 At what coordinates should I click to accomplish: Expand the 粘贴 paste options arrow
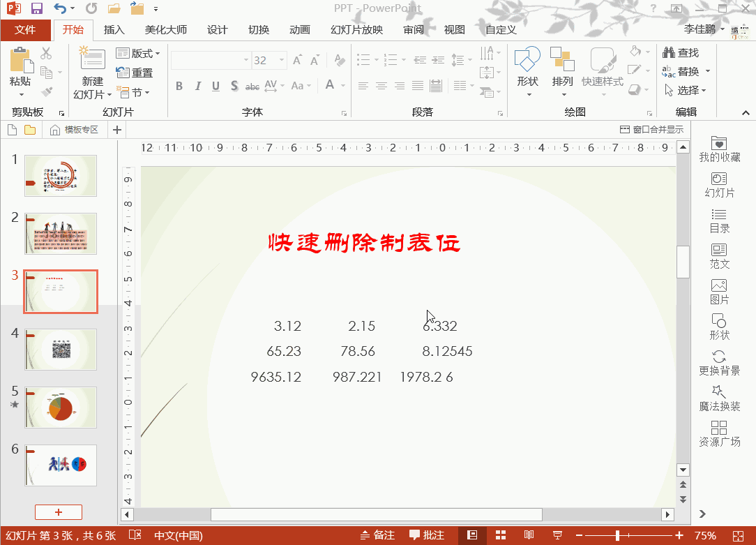click(21, 94)
